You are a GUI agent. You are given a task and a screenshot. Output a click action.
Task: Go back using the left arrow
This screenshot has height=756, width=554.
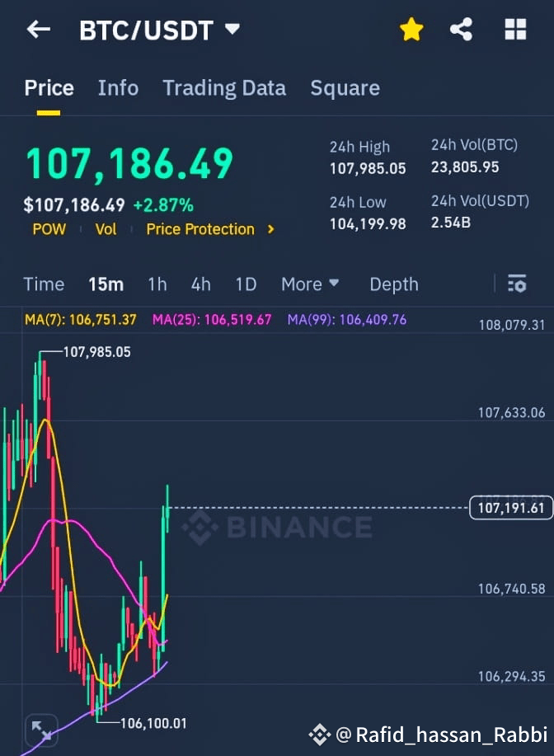pyautogui.click(x=39, y=30)
